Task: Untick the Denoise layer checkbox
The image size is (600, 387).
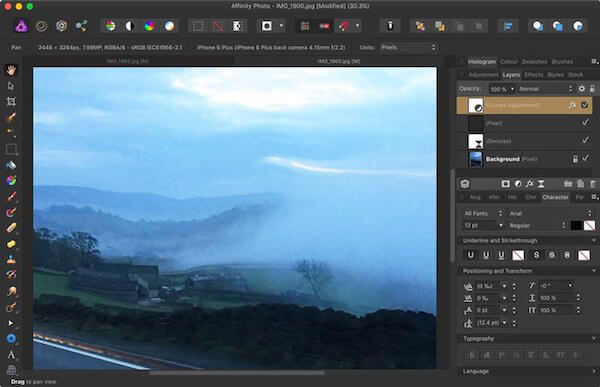Action: [x=585, y=140]
